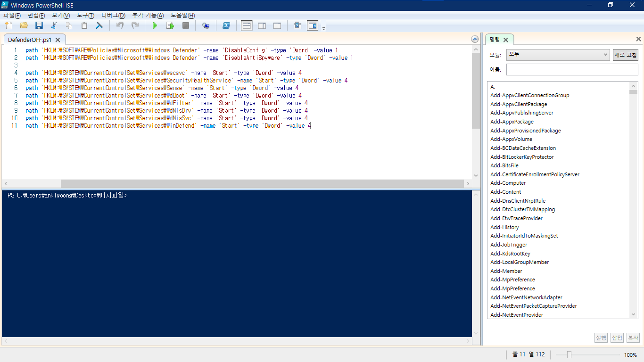
Task: Run the script with the green play icon
Action: coord(155,25)
